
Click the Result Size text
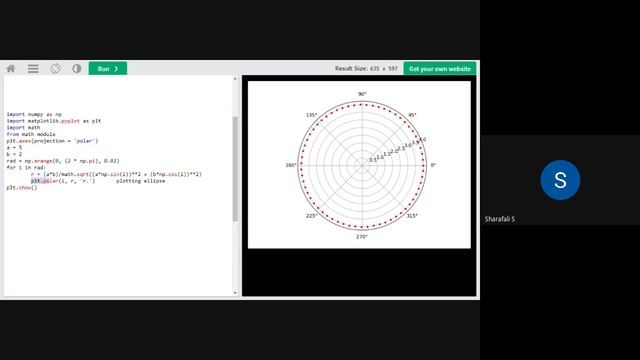(366, 69)
